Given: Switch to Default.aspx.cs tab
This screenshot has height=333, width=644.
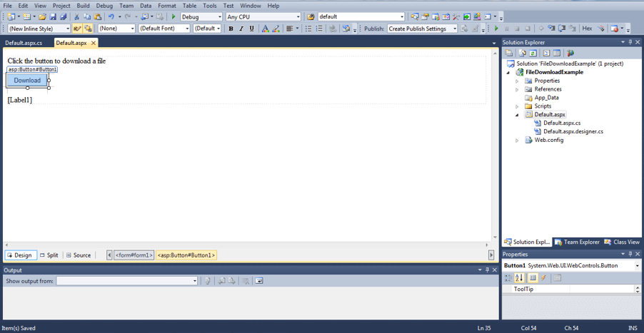Looking at the screenshot, I should click(24, 43).
